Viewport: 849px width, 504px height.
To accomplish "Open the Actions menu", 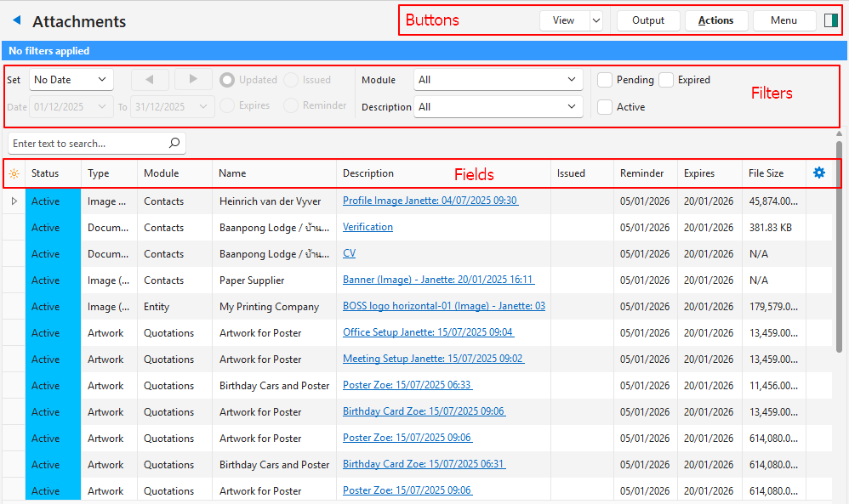I will point(715,20).
